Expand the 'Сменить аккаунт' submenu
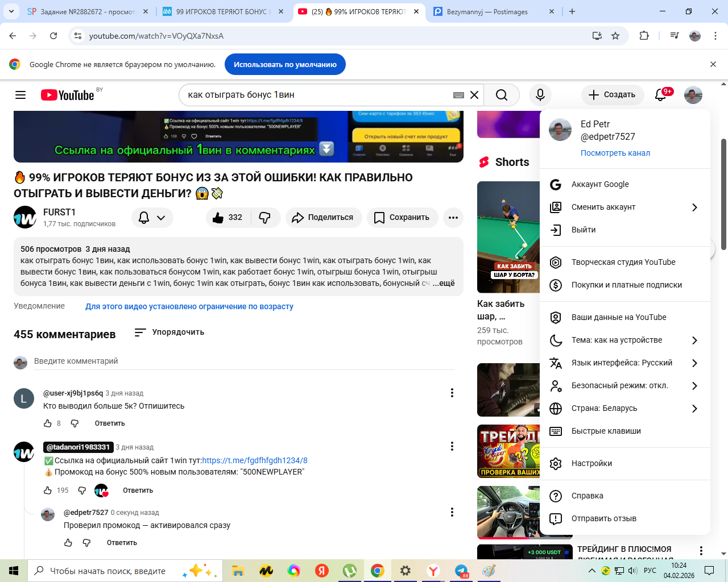The height and width of the screenshot is (582, 728). (625, 207)
